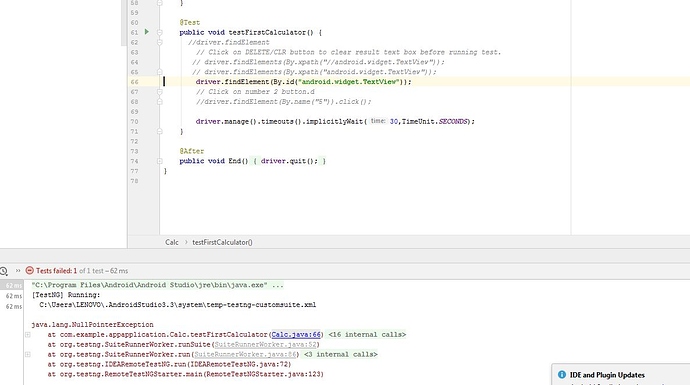690x385 pixels.
Task: Select the first 62 ms test tree row
Action: point(11,286)
